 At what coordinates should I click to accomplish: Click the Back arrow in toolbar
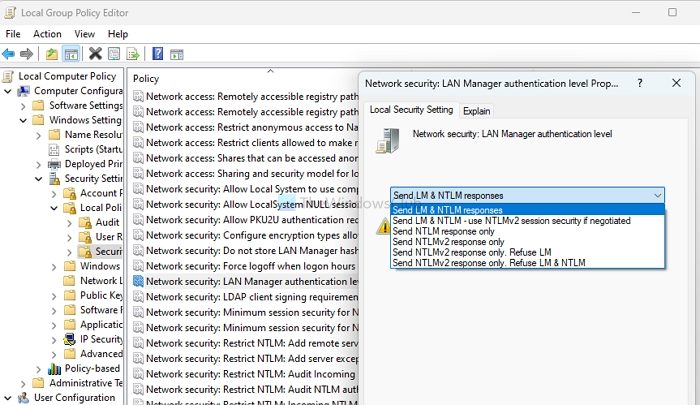tap(9, 53)
